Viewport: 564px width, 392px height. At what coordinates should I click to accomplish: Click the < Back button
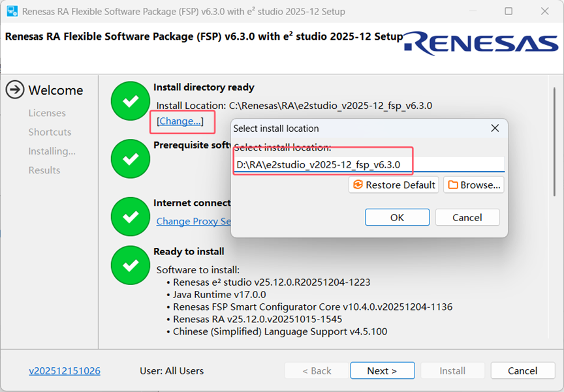(x=317, y=370)
